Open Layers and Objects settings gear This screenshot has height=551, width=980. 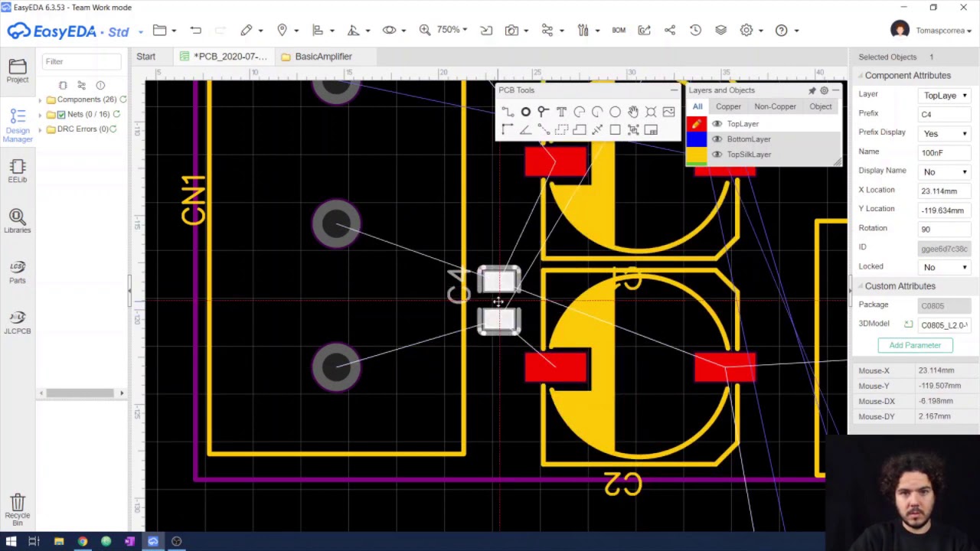click(x=824, y=90)
